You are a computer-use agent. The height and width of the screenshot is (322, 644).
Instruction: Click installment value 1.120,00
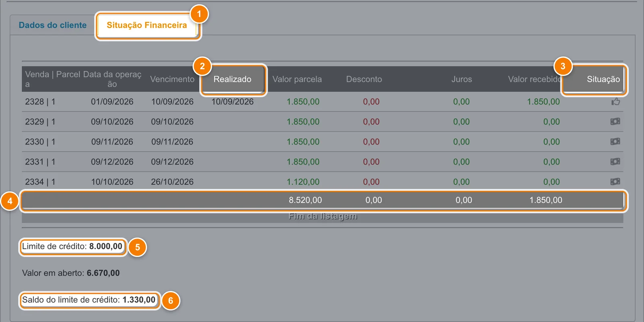pos(303,182)
